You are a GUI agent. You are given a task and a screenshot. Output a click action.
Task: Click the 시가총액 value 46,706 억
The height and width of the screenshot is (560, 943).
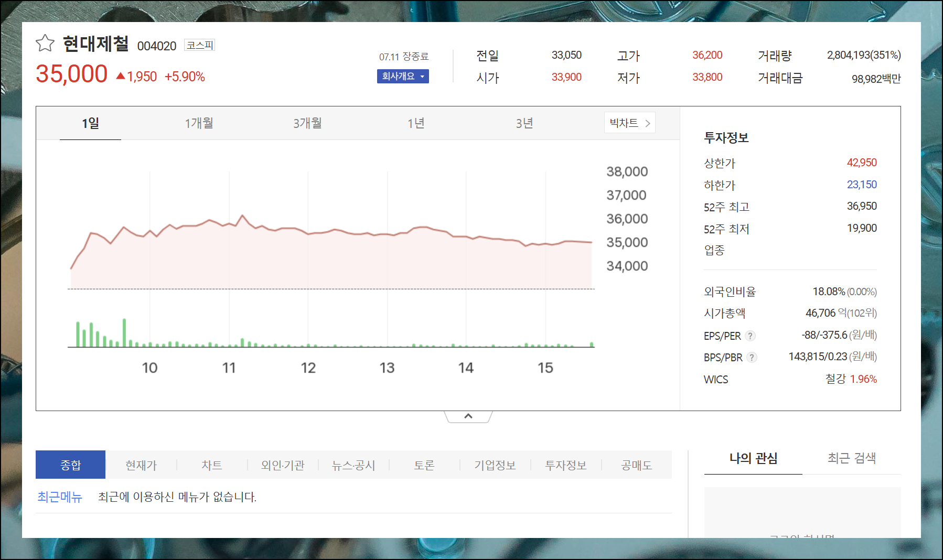click(826, 313)
